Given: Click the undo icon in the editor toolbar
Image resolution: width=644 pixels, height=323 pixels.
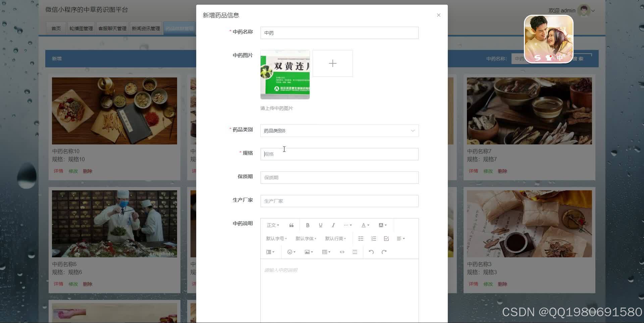Looking at the screenshot, I should click(371, 252).
